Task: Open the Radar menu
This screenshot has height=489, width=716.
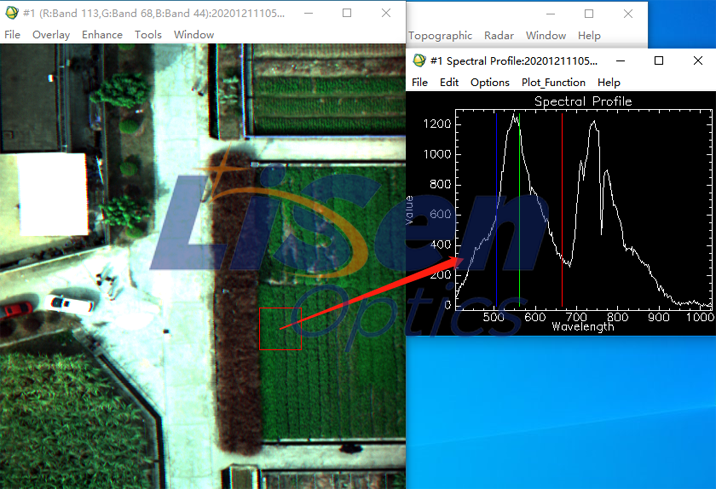Action: (x=499, y=36)
